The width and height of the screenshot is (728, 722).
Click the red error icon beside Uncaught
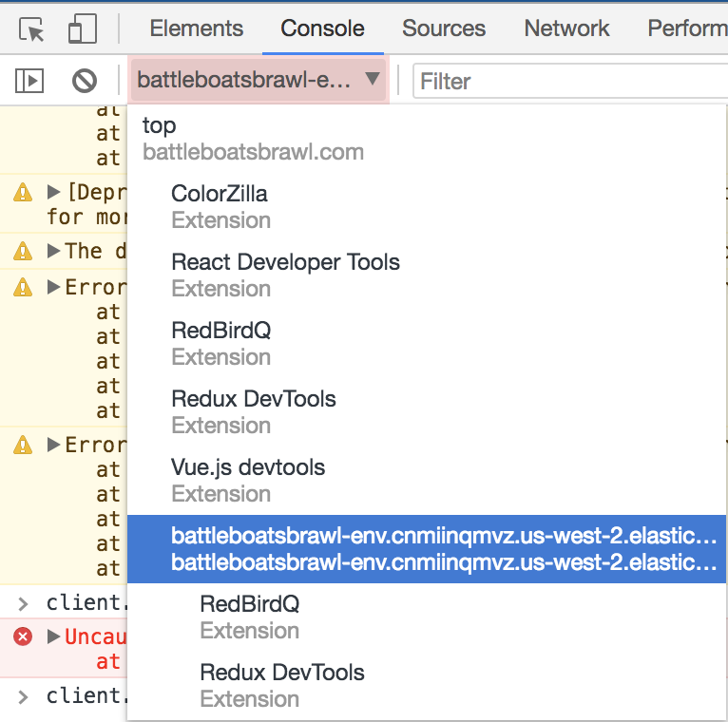[x=23, y=636]
